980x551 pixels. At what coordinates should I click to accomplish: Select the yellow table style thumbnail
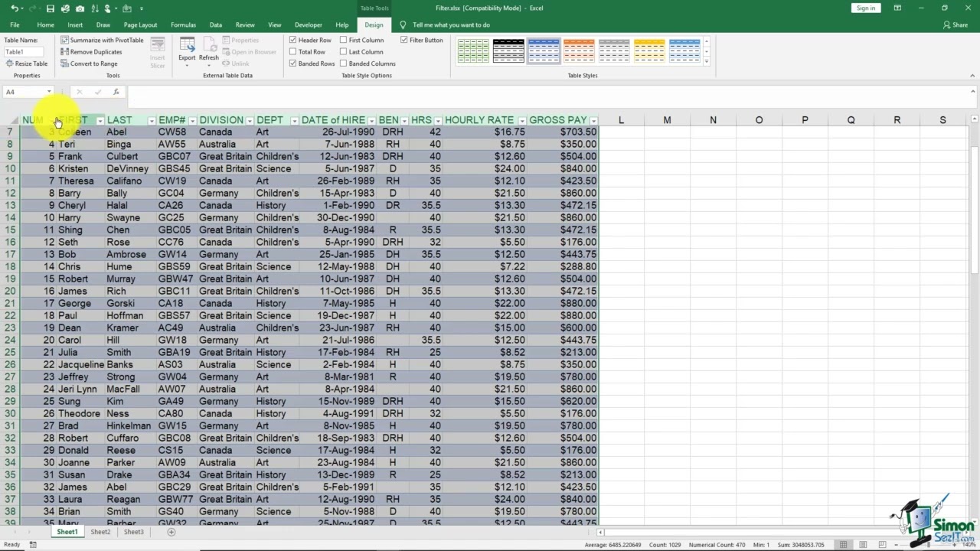649,51
